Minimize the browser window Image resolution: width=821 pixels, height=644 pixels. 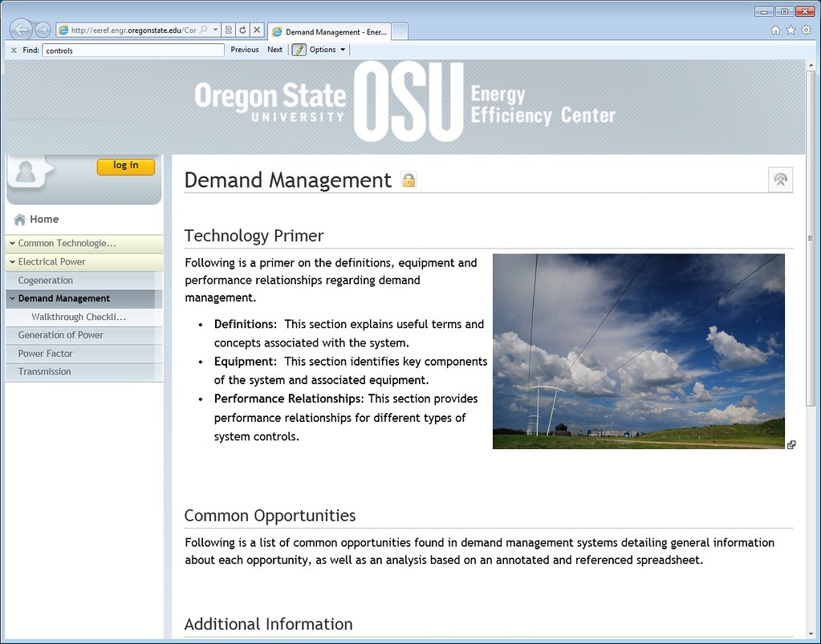(x=764, y=11)
